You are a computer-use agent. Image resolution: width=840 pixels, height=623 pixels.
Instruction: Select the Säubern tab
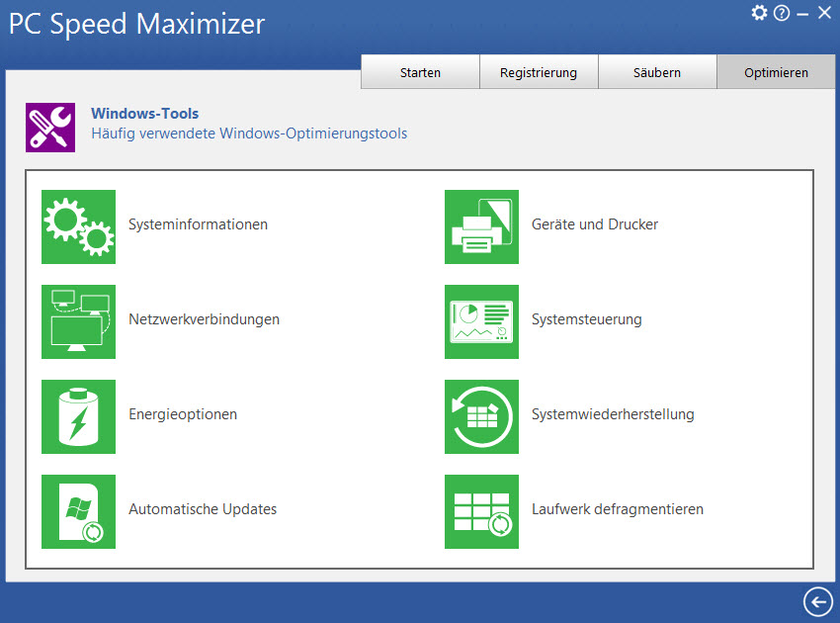(657, 72)
